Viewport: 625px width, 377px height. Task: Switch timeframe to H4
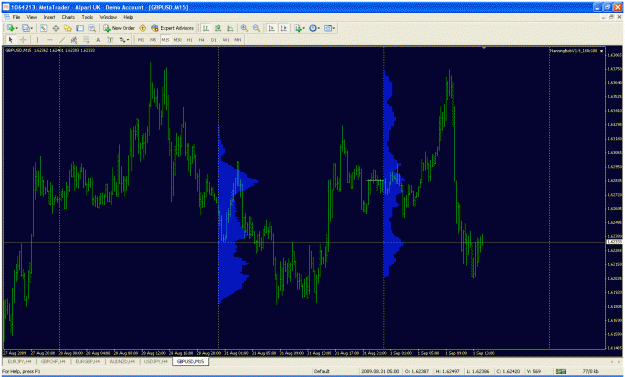click(x=201, y=39)
